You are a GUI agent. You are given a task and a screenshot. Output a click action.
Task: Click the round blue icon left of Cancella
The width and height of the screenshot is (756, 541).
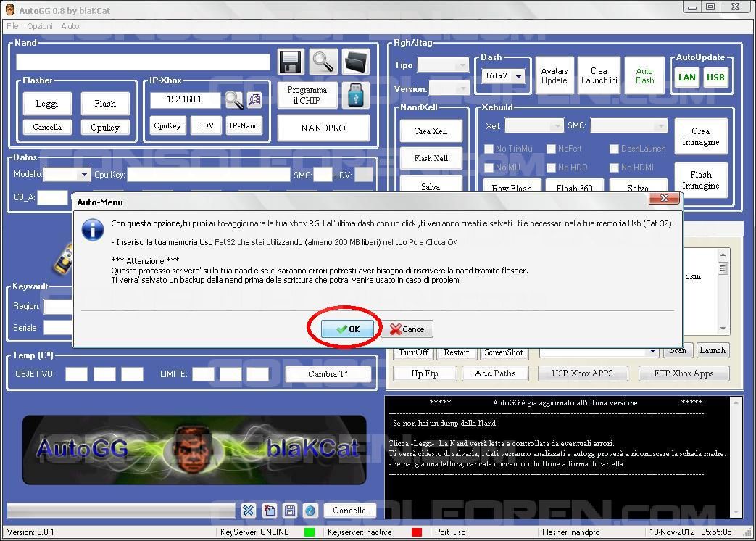[310, 511]
